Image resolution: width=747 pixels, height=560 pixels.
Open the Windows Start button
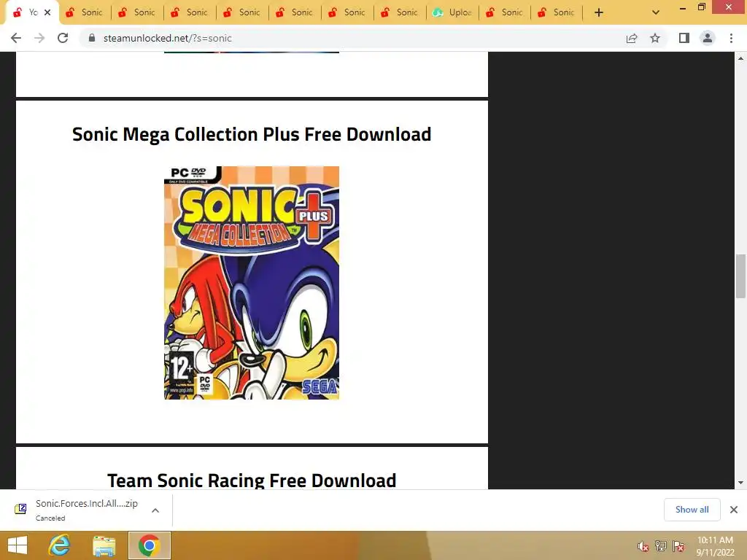[18, 545]
